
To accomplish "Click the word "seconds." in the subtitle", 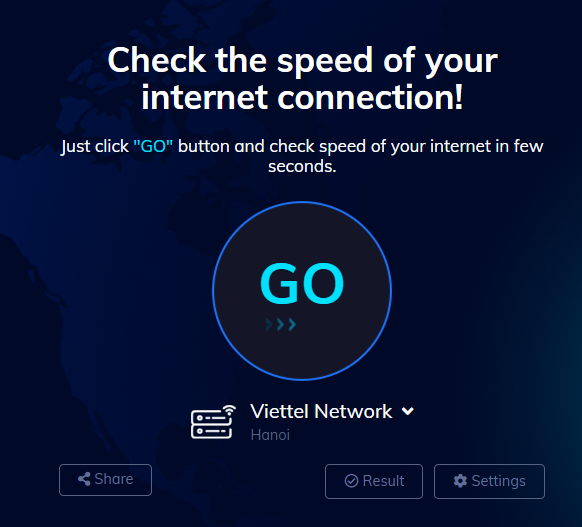I will [302, 167].
